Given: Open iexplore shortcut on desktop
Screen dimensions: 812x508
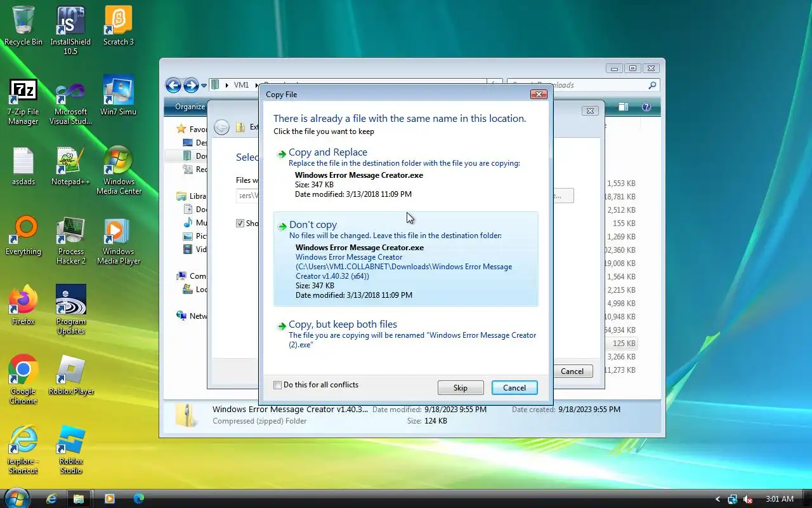Looking at the screenshot, I should 23,450.
